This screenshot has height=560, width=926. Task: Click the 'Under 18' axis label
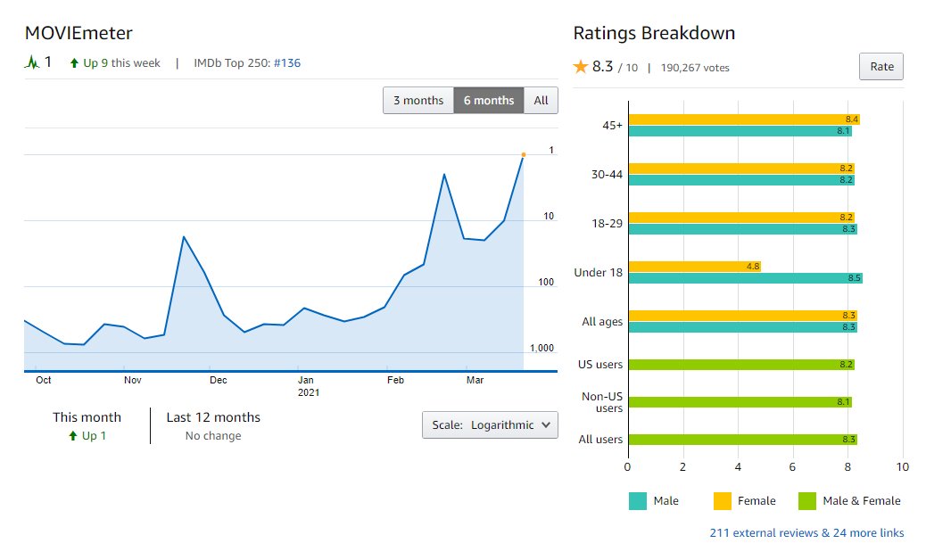[599, 273]
